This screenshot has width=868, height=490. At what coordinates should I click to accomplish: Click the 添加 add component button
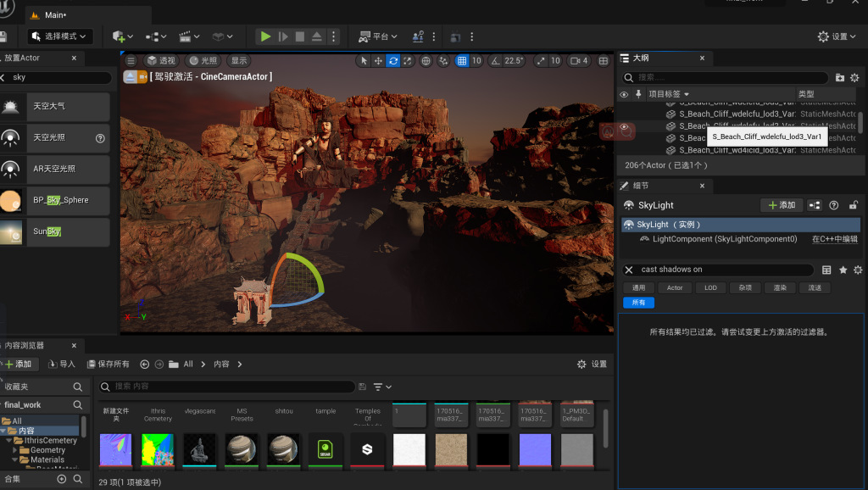(781, 205)
